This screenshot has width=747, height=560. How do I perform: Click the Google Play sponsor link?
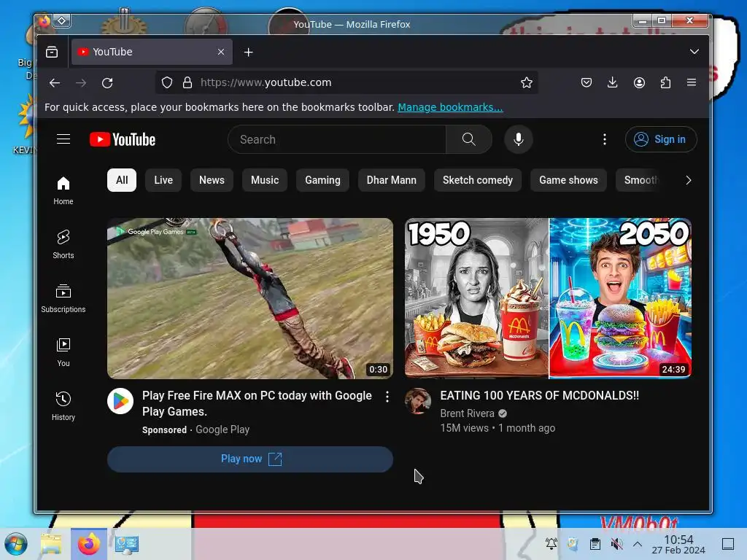(x=222, y=429)
